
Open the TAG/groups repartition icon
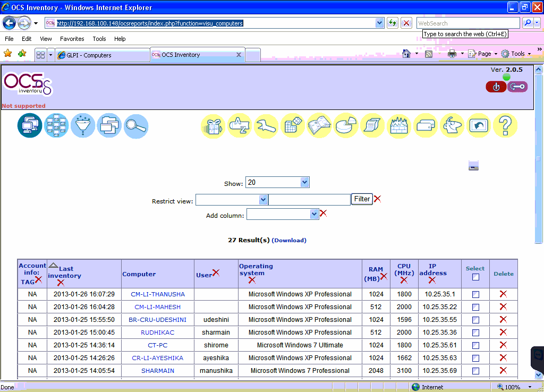click(56, 125)
